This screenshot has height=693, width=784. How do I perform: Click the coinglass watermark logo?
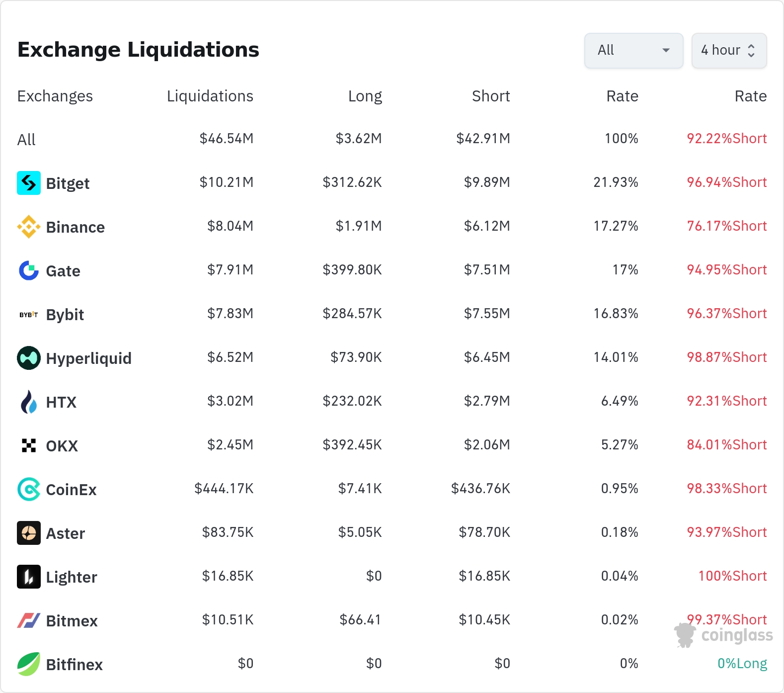pyautogui.click(x=724, y=635)
